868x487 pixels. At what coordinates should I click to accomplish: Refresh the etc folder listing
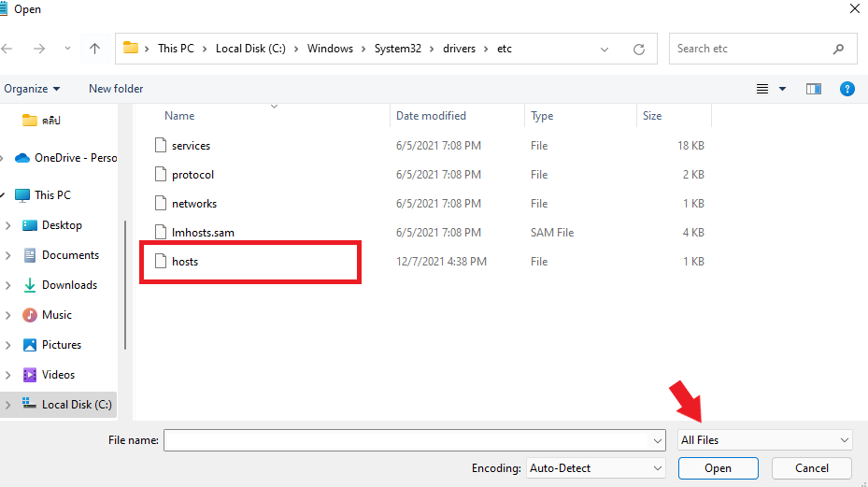click(639, 50)
